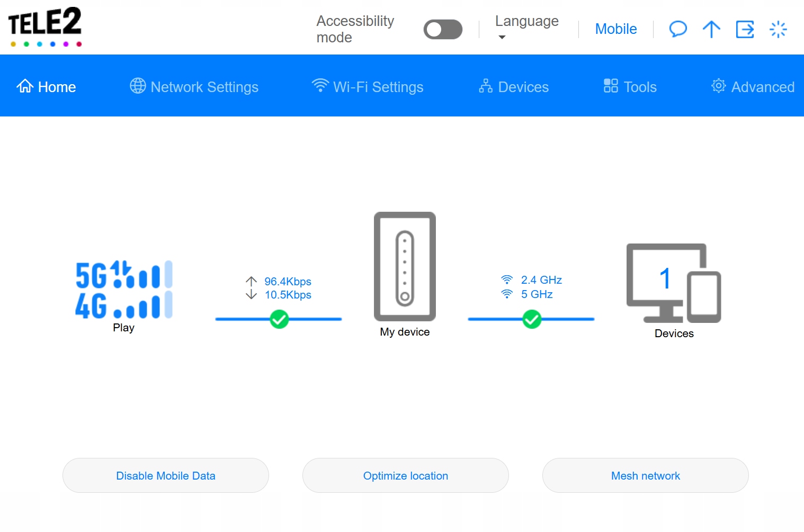Click the logout exit icon
Screen dimensions: 804x532
[x=745, y=29]
